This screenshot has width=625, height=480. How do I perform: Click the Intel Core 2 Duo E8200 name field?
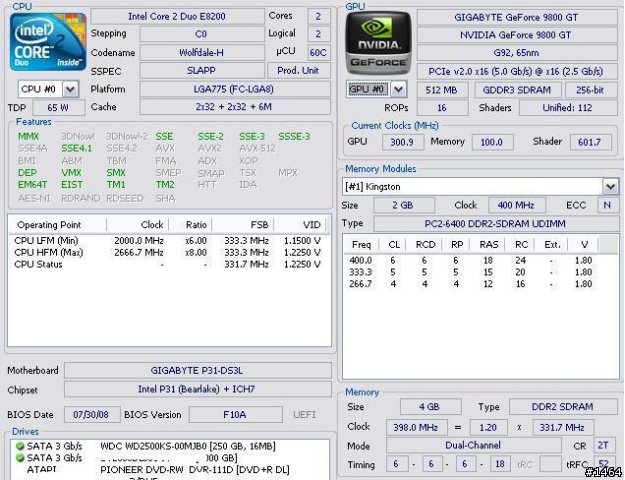tap(177, 16)
